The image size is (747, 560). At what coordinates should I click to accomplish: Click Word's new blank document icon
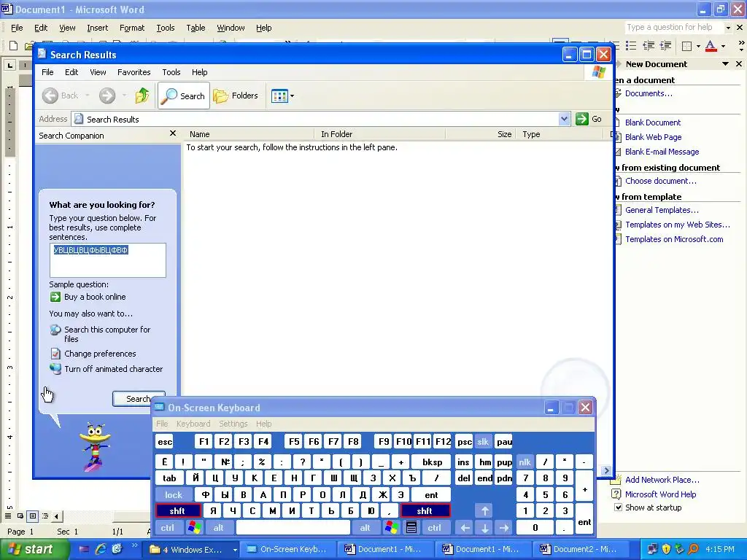13,46
